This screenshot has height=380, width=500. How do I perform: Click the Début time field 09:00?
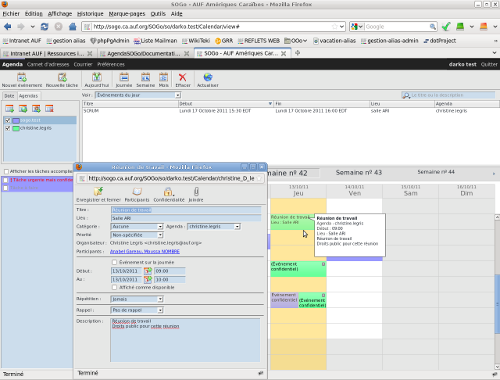[170, 271]
